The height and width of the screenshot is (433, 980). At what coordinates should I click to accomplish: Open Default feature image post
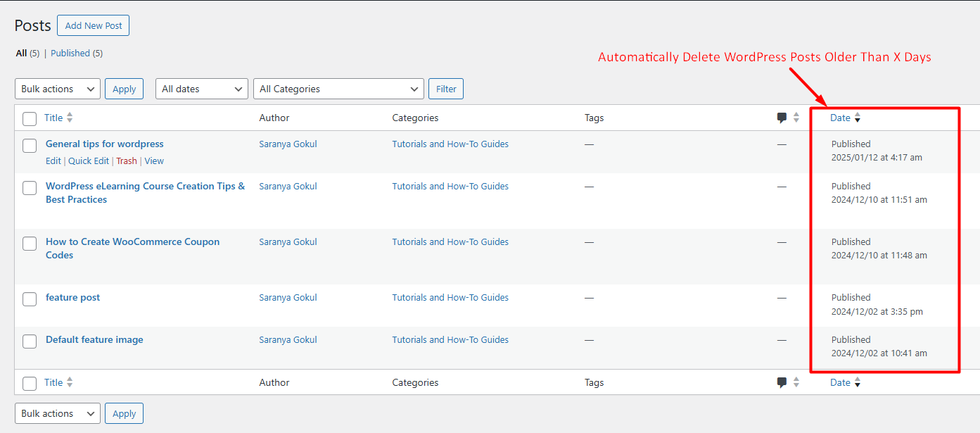coord(94,339)
